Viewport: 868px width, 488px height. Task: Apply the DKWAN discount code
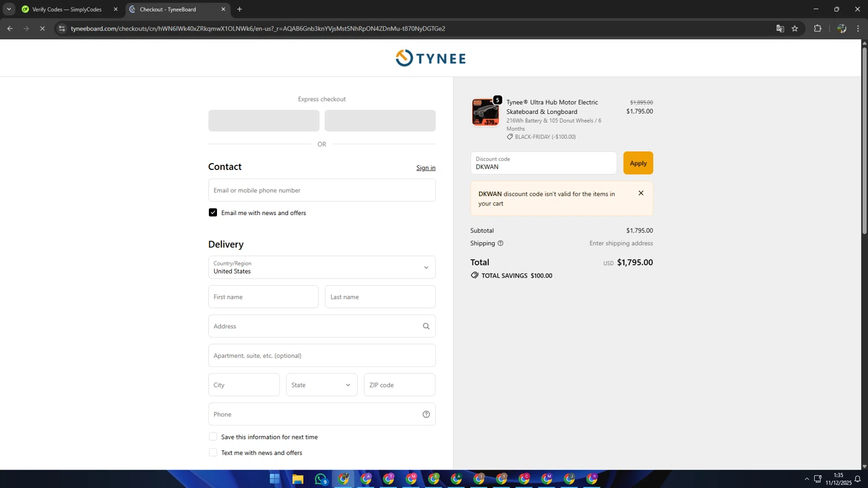tap(638, 163)
